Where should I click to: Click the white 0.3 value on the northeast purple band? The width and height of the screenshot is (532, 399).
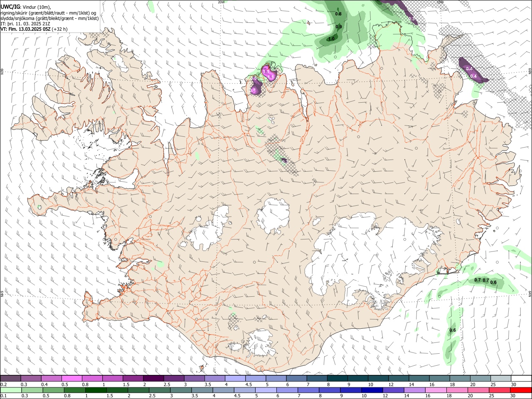[412, 19]
